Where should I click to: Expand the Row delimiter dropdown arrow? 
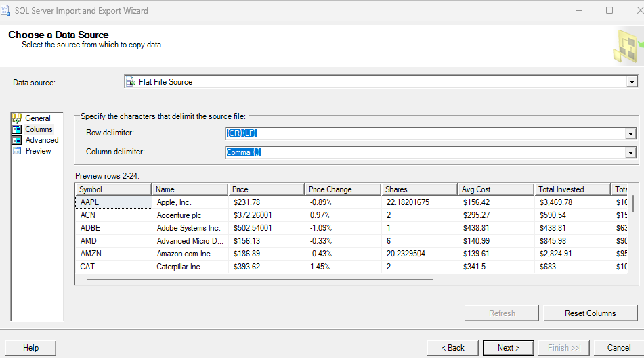630,133
